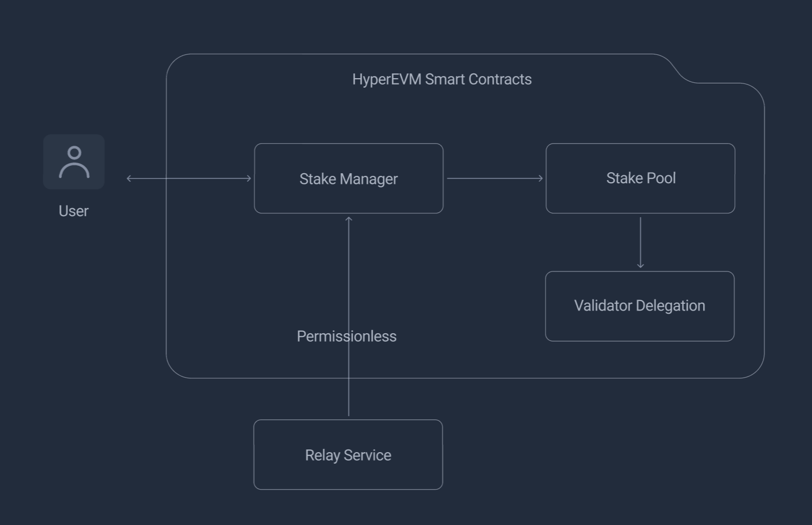Select line from Stake Pool to Validator Delegation
The image size is (812, 525).
point(640,240)
